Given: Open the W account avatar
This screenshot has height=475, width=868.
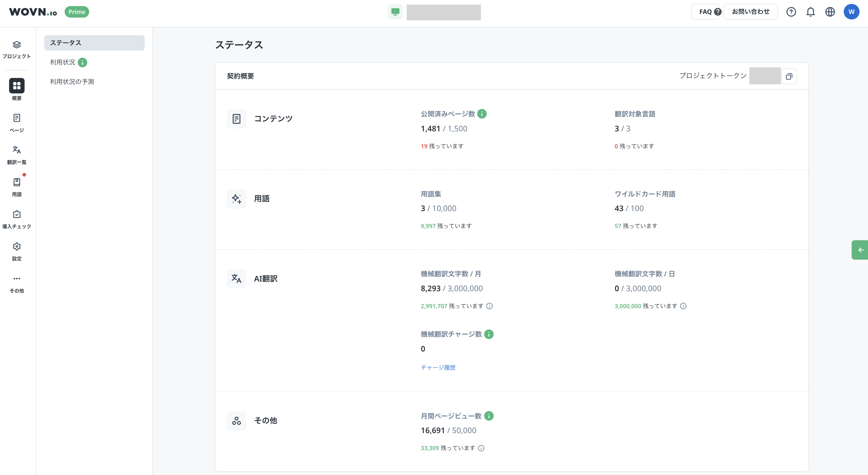Looking at the screenshot, I should (x=852, y=12).
